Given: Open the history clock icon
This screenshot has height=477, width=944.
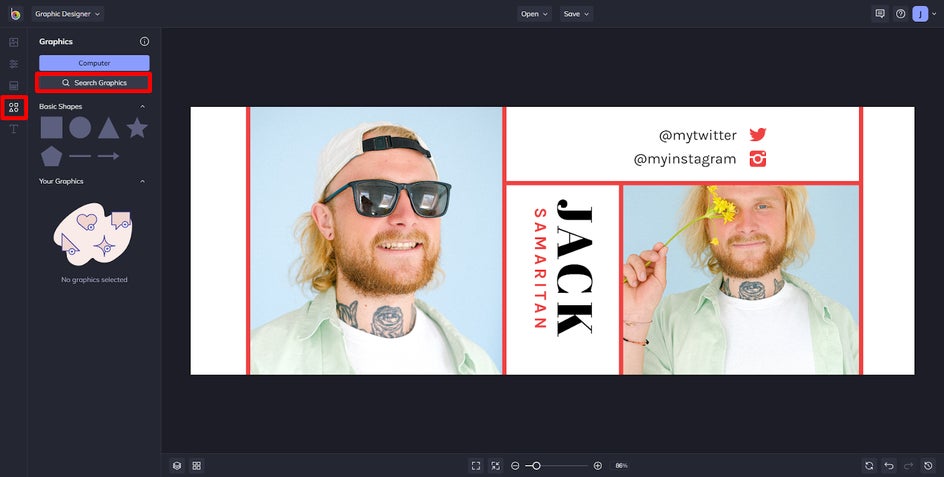Looking at the screenshot, I should [x=928, y=466].
